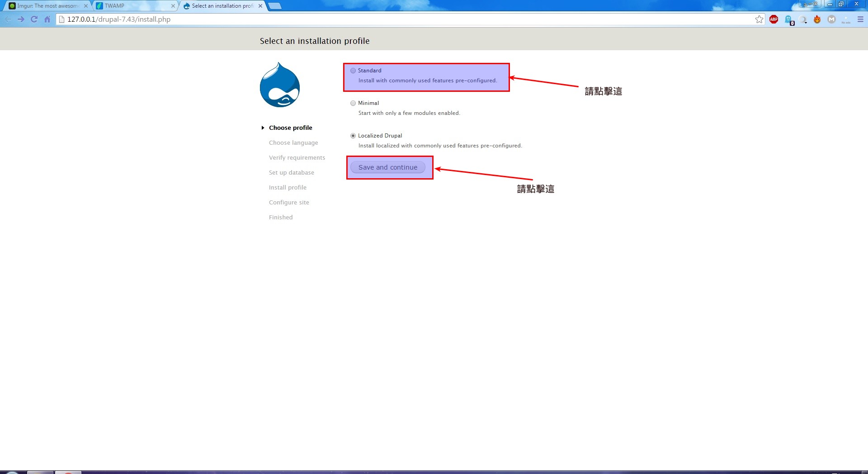This screenshot has height=474, width=868.
Task: Select the Standard profile radio button
Action: 353,71
